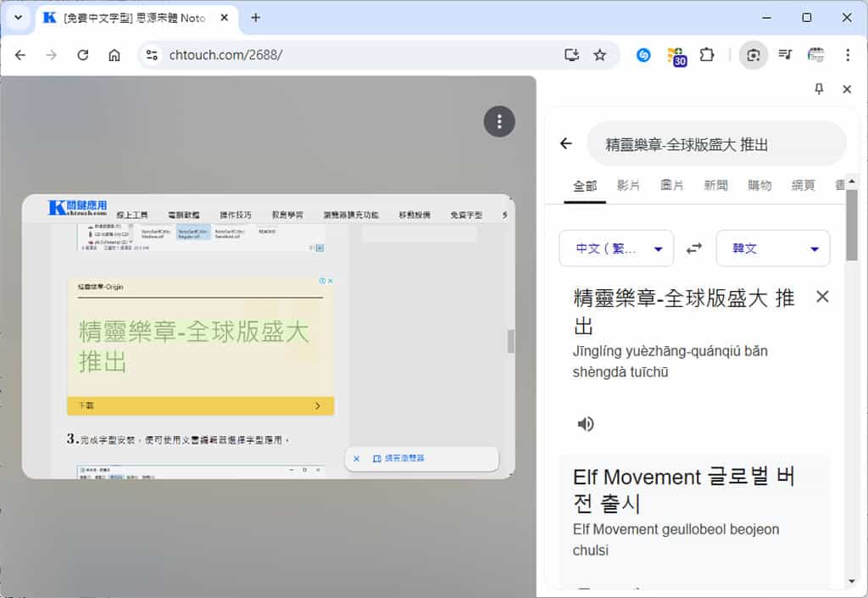
Task: Open 線上工具 menu on webpage
Action: tap(131, 215)
